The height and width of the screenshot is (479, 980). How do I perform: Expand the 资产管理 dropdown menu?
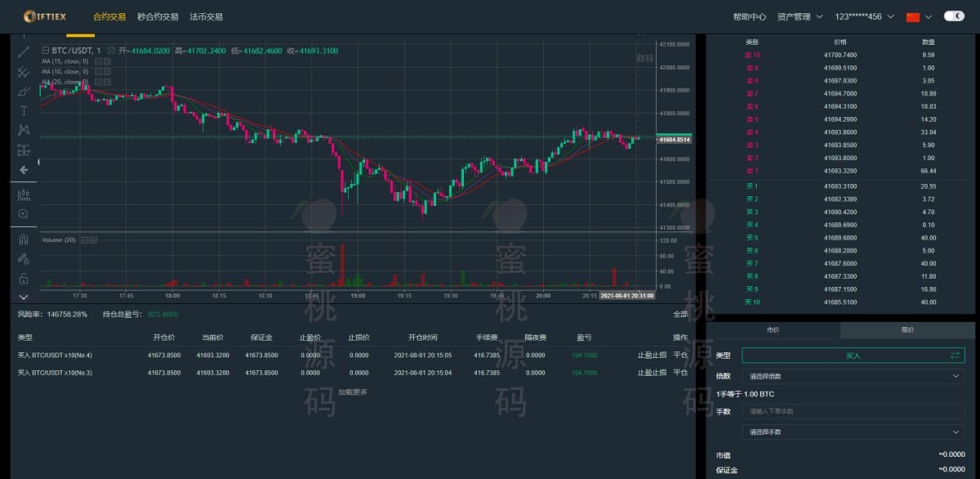(x=800, y=16)
